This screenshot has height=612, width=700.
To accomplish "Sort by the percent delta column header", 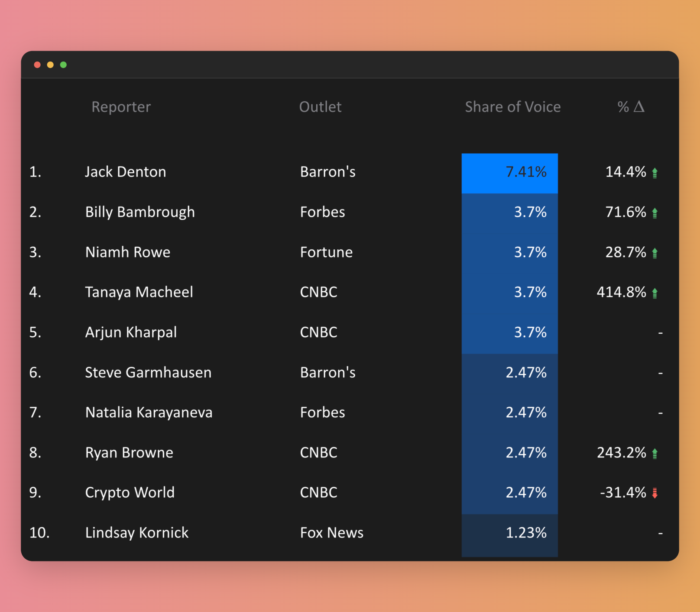I will 631,107.
